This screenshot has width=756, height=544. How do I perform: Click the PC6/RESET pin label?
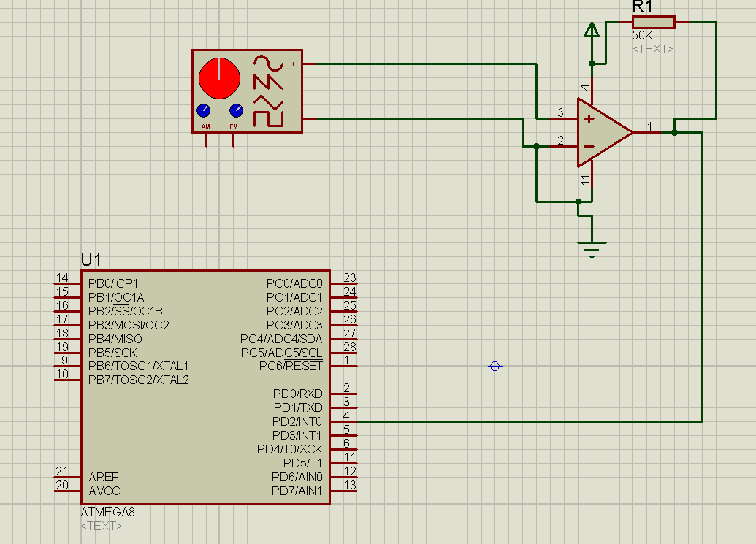click(290, 366)
